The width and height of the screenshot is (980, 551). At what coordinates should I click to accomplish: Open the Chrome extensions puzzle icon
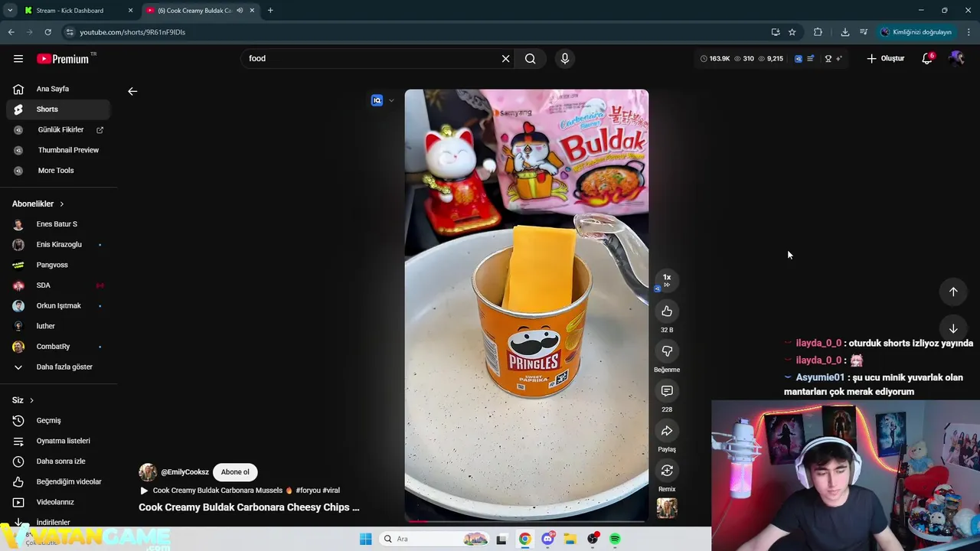(x=818, y=32)
